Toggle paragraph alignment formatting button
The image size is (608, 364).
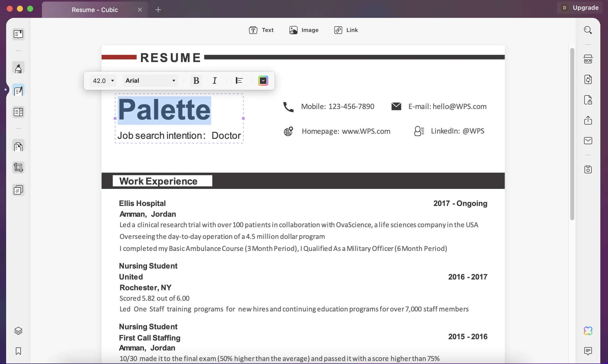coord(239,80)
